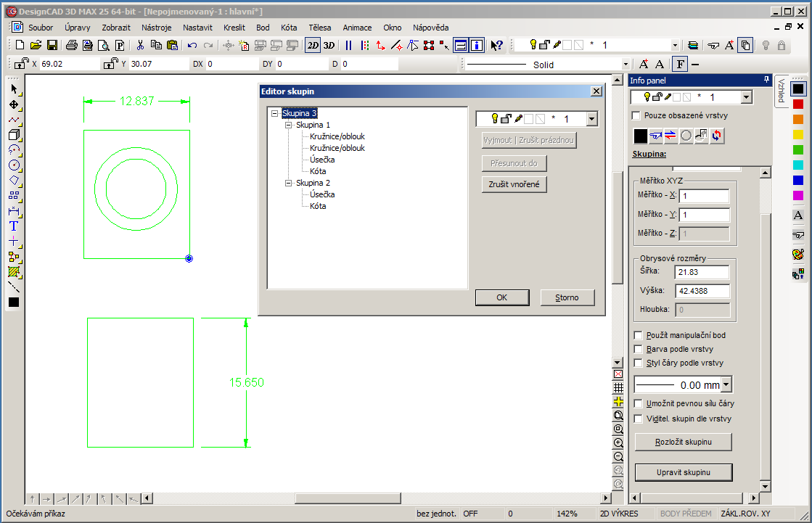Tick 'Styl čáry podle vrstvy' checkbox
The image size is (812, 523).
click(639, 363)
